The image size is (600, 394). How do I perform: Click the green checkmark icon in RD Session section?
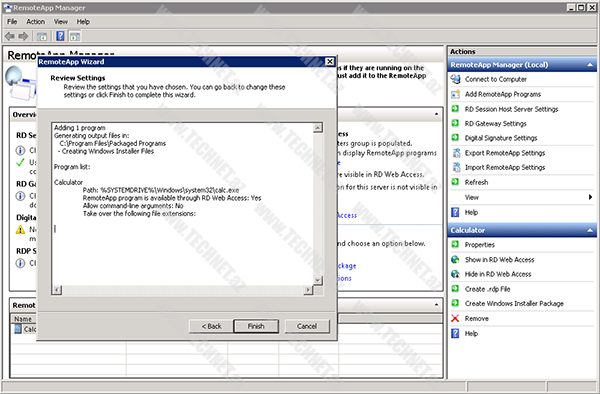[20, 163]
